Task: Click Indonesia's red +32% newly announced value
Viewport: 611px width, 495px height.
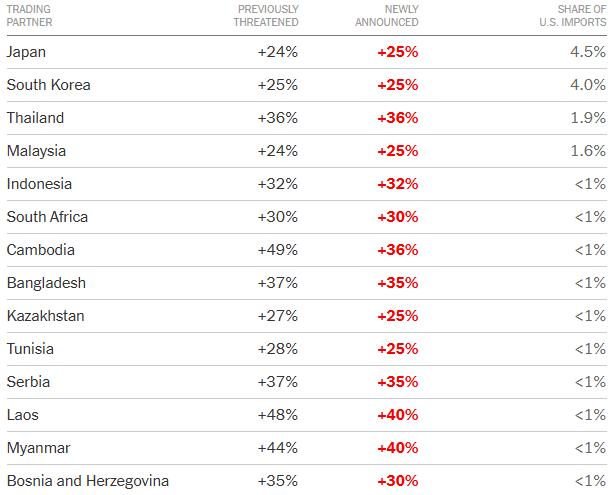Action: [x=397, y=184]
